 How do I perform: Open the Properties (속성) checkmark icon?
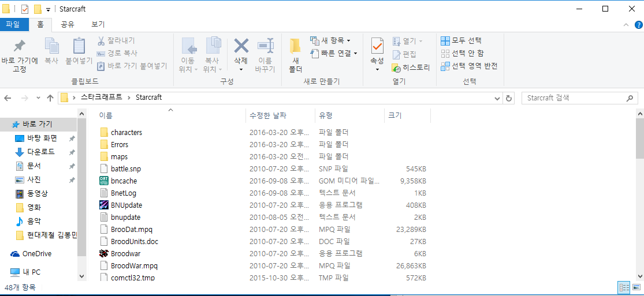tap(377, 46)
